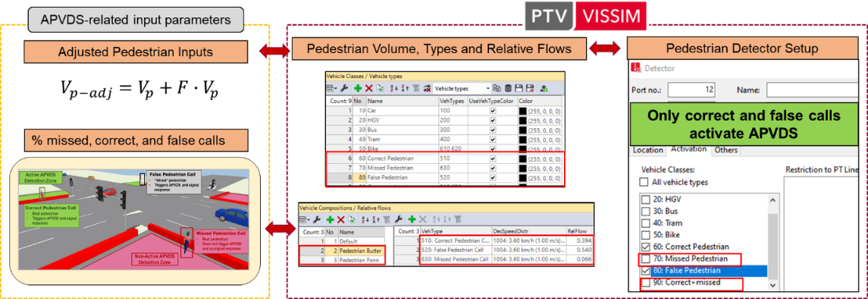Viewport: 868px width, 299px height.
Task: Switch to the Location tab
Action: click(x=647, y=150)
